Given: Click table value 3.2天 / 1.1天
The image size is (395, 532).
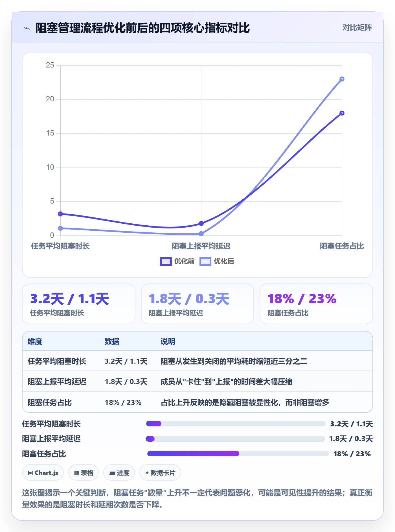Looking at the screenshot, I should coord(126,361).
